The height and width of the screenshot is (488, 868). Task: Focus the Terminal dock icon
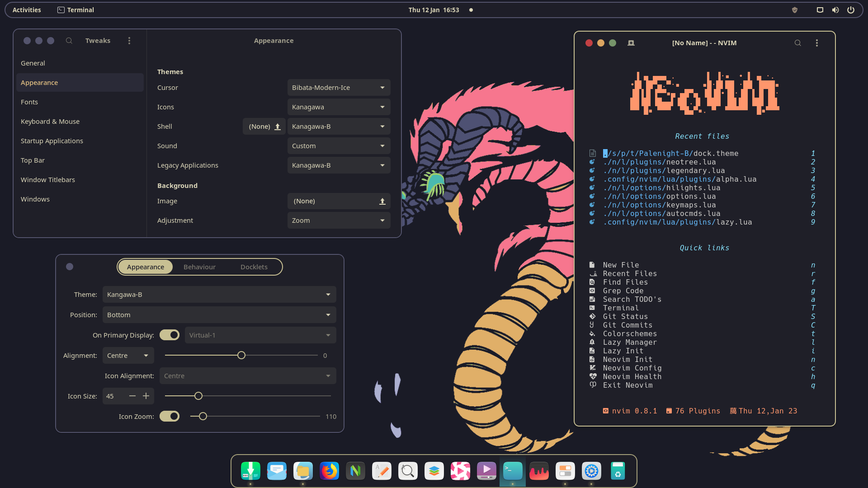[513, 471]
